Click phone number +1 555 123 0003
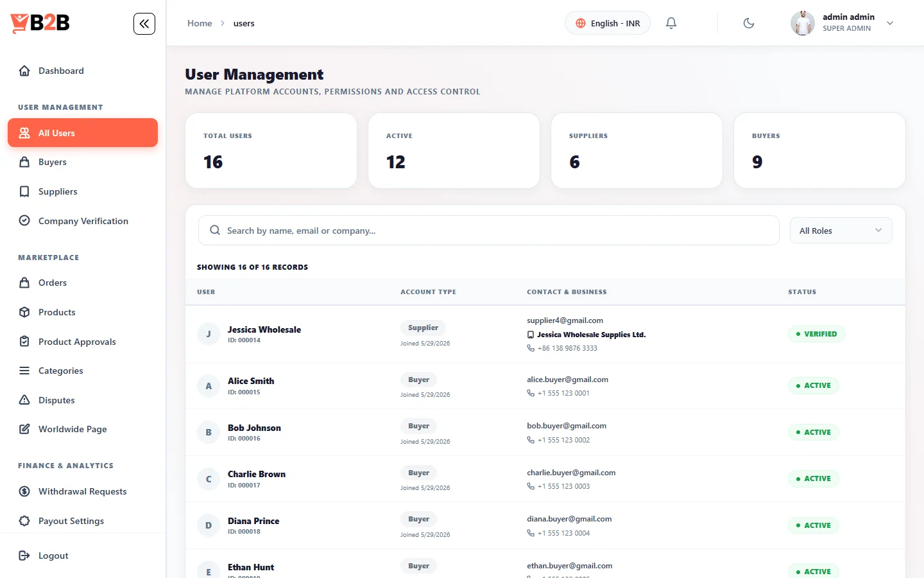 coord(563,486)
